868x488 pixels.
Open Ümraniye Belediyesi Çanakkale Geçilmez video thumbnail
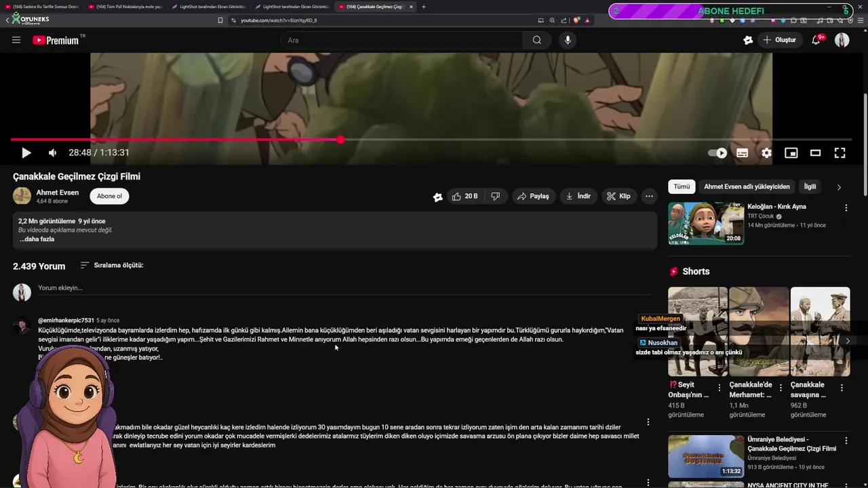(706, 456)
